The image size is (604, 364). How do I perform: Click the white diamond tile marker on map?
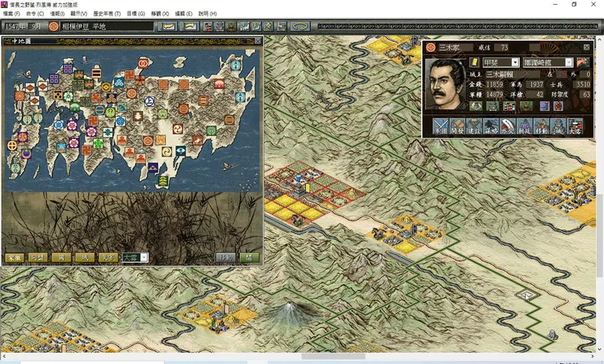(x=526, y=295)
